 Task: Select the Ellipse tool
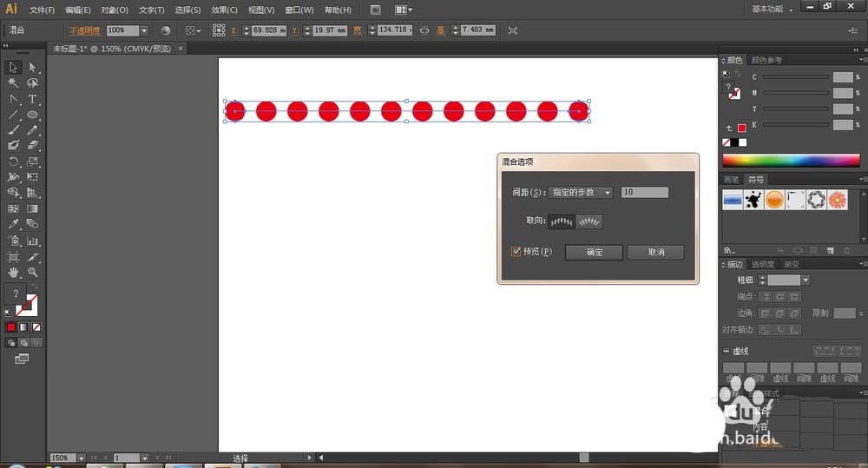[x=33, y=115]
